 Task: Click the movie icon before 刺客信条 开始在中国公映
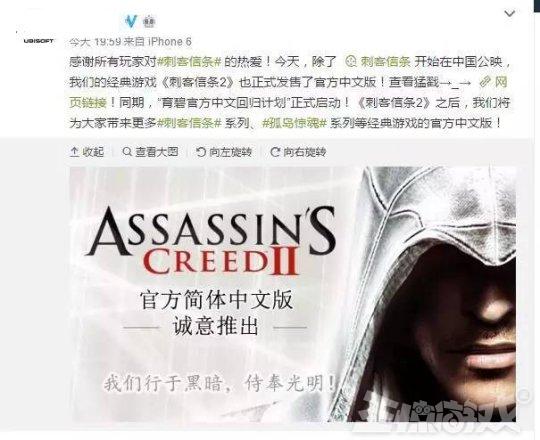point(351,62)
